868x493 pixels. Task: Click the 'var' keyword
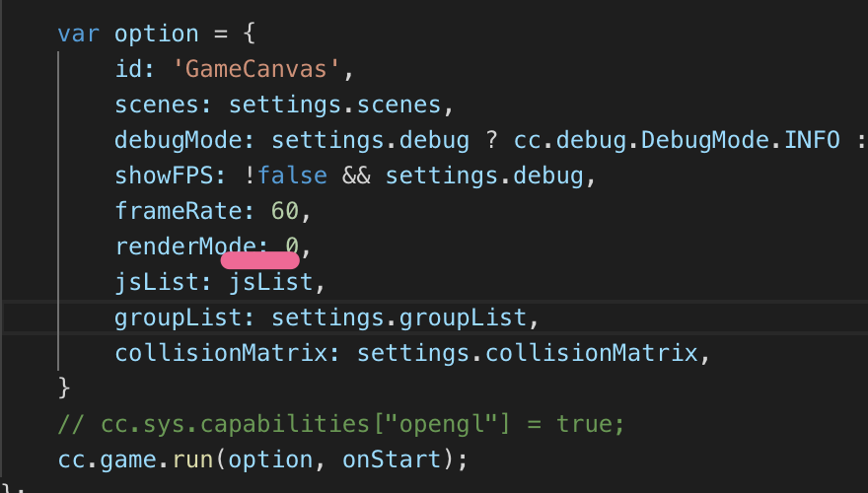point(79,34)
